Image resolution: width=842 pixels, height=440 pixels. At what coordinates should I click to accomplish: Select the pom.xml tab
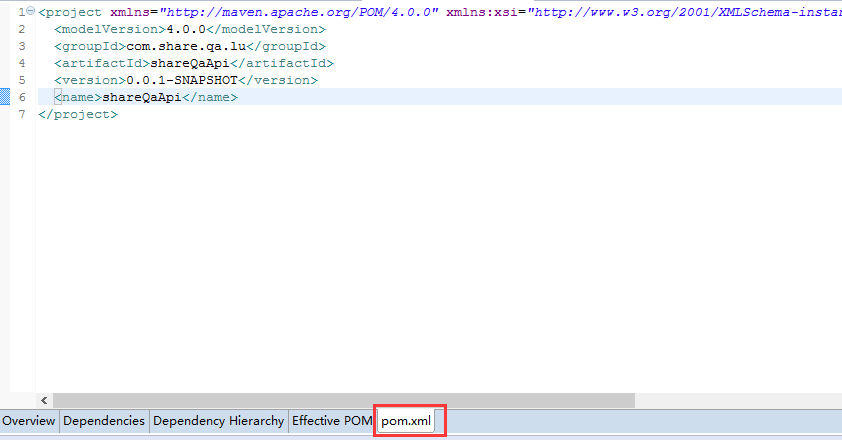click(406, 421)
